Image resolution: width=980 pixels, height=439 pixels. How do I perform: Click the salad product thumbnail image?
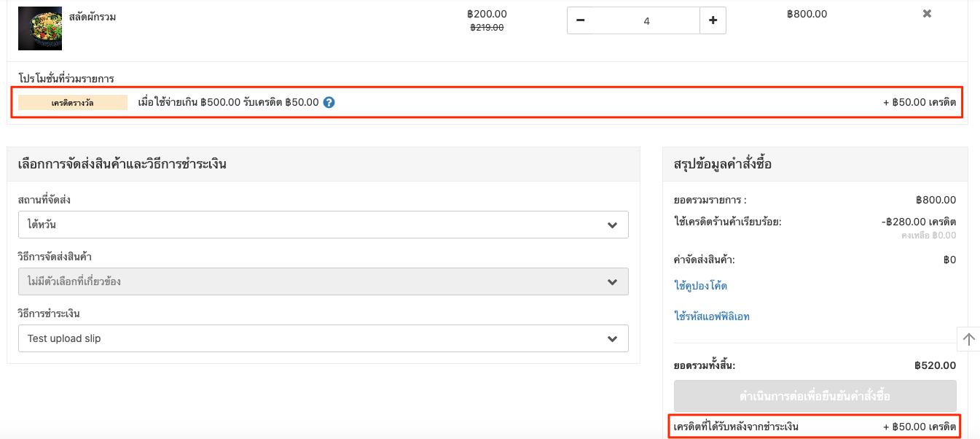(x=40, y=28)
